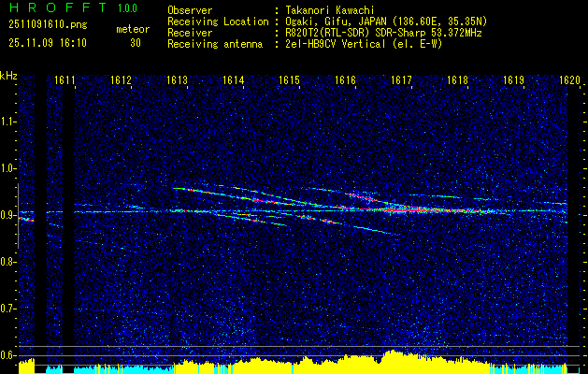Screen dimensions: 588x374
Task: Select the receiver text R820T2(RTL-SDR) SDR-Sharp 53.372MHz
Action: point(383,33)
